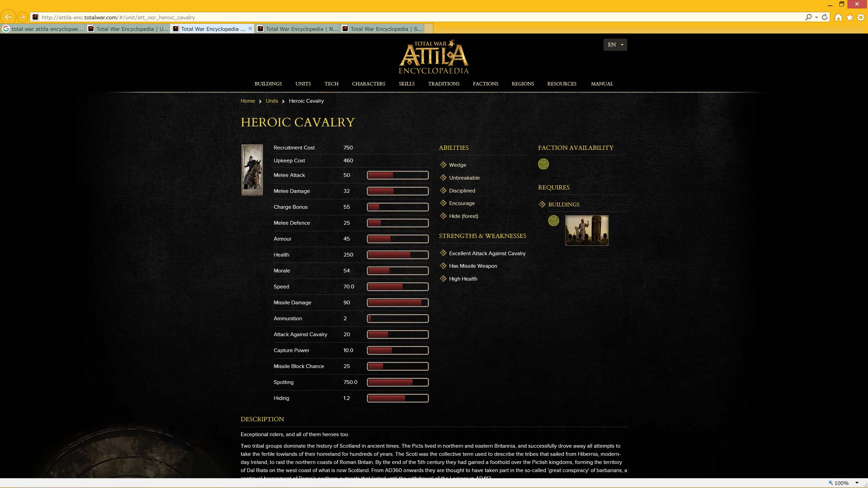Switch to Total War Encyclopedia U... tab

tap(127, 29)
